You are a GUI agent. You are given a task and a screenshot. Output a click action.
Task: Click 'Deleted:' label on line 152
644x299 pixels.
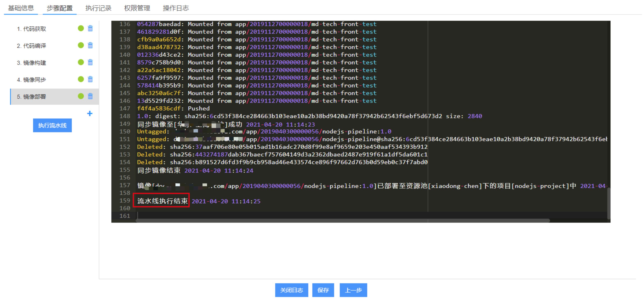click(x=151, y=147)
